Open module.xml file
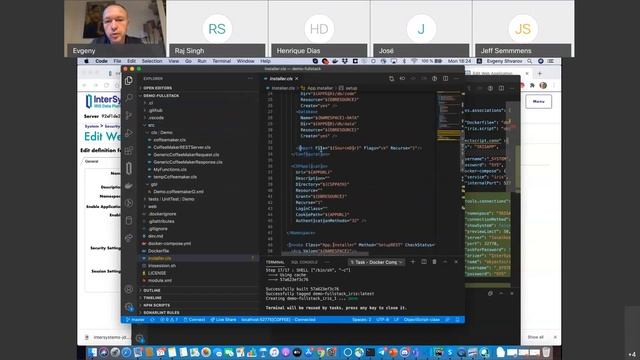Viewport: 640px width, 360px height. [x=160, y=280]
